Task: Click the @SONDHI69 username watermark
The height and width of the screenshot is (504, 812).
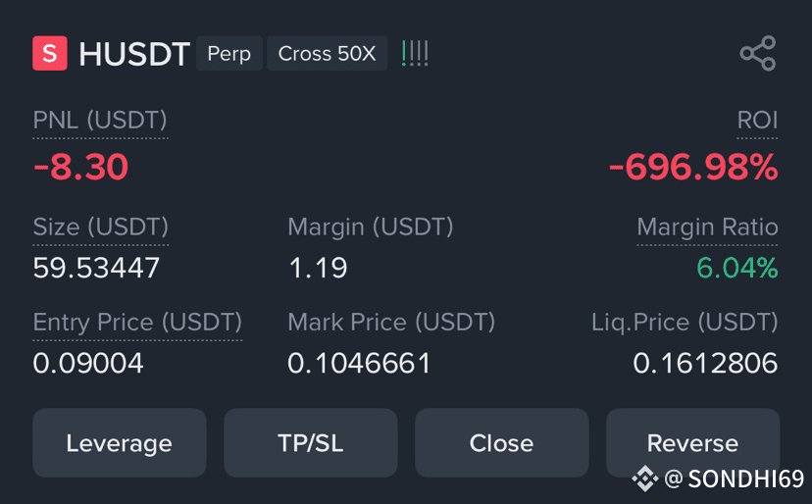Action: pos(734,479)
